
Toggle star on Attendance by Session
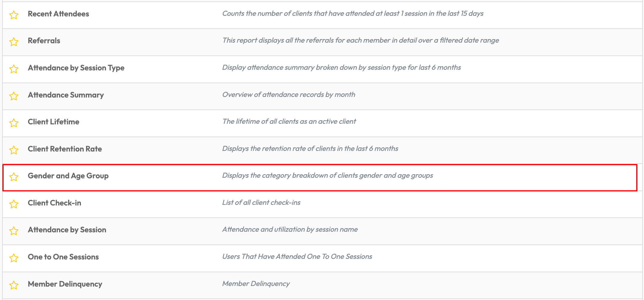(14, 231)
